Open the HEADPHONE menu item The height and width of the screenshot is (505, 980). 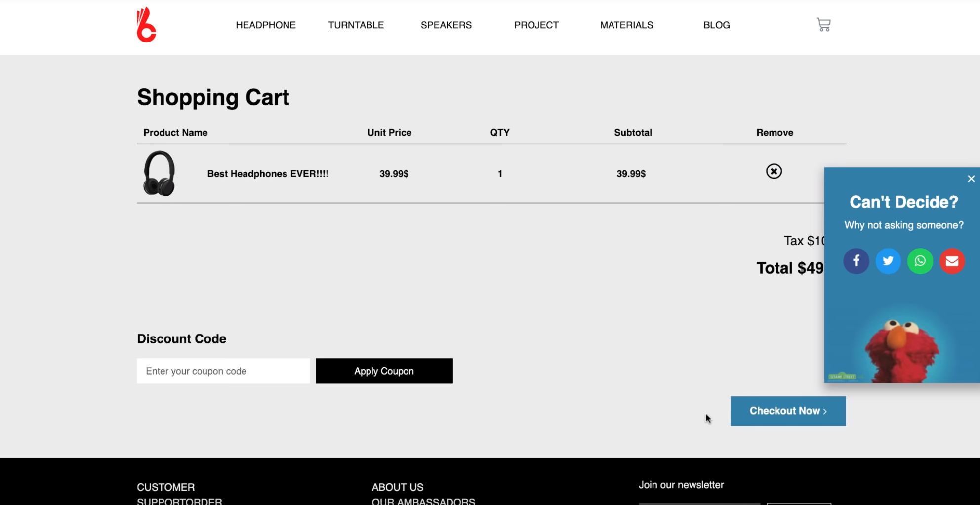coord(266,25)
